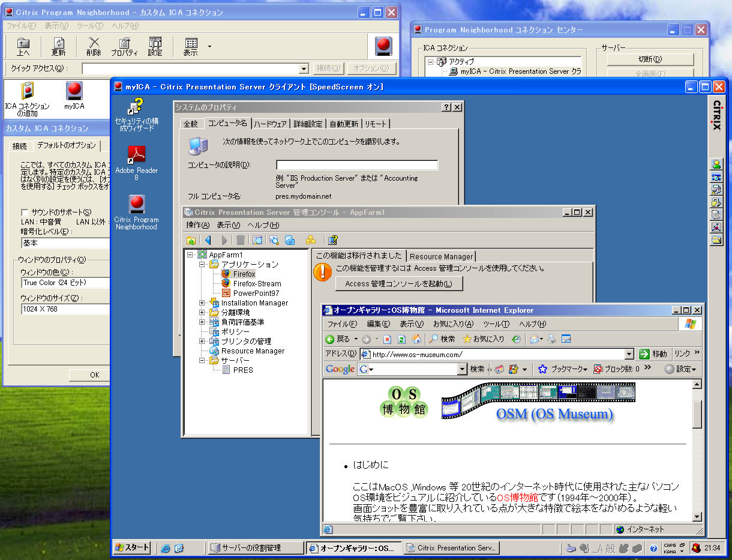
Task: Open プロパティ (Properties) from Program Neighborhood toolbar
Action: 124,47
